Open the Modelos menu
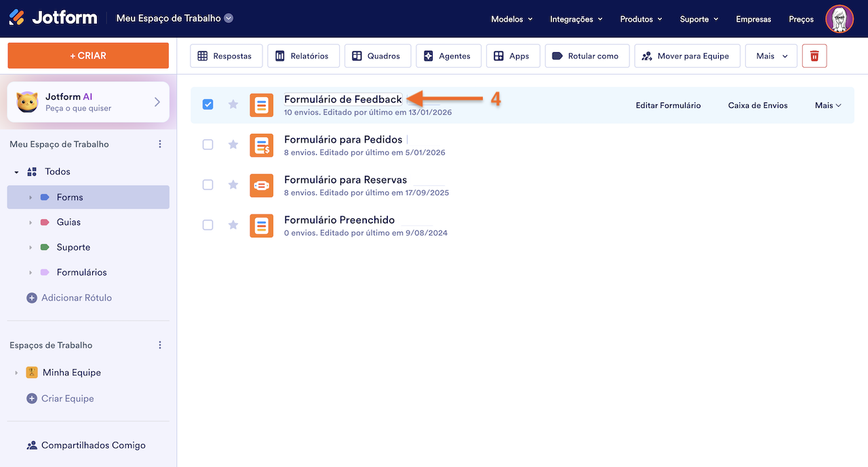 [x=511, y=19]
